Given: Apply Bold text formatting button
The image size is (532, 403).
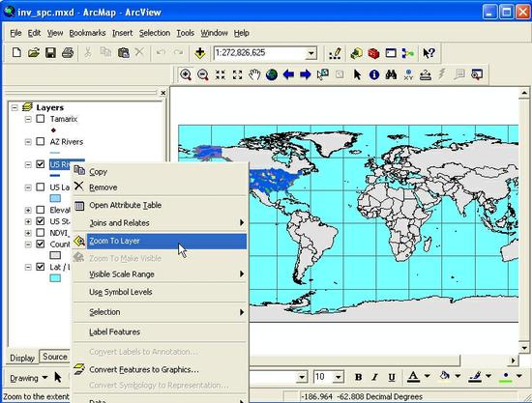Looking at the screenshot, I should coord(358,377).
